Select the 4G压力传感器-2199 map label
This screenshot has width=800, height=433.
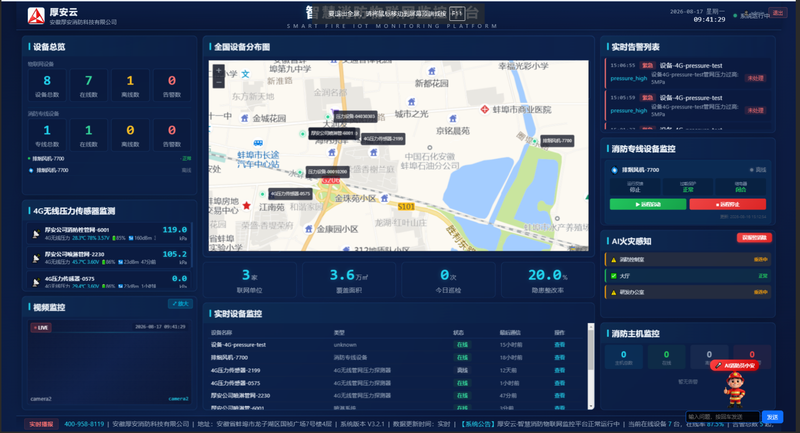coord(383,138)
